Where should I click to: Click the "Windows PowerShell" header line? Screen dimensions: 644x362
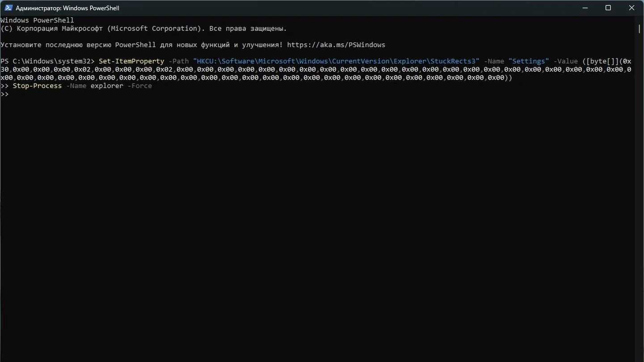point(37,20)
